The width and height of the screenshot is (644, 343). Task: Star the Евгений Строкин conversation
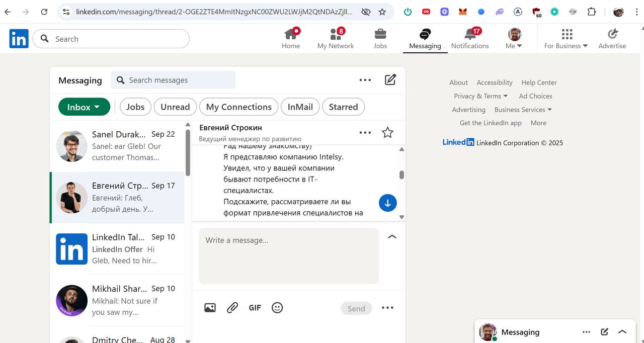click(387, 132)
